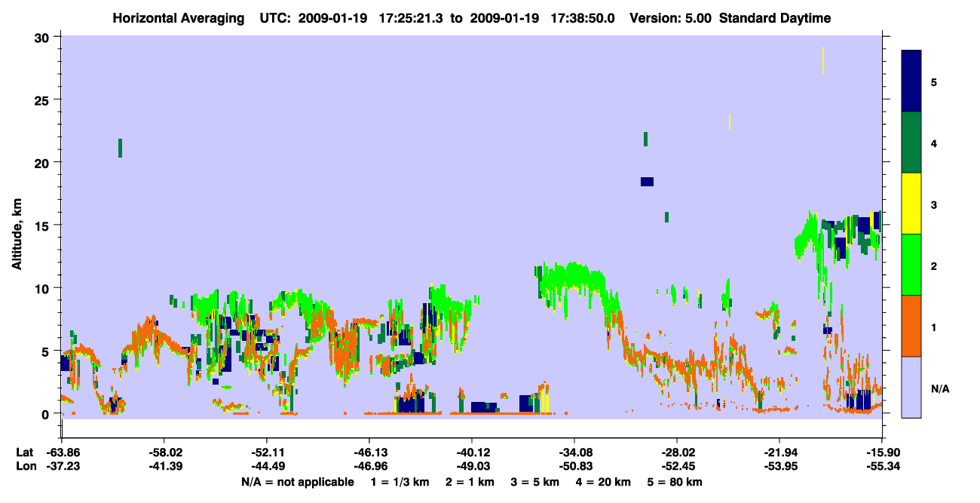Screen dimensions: 980x503
Task: Click the yellow line near 29 km altitude
Action: [x=823, y=60]
